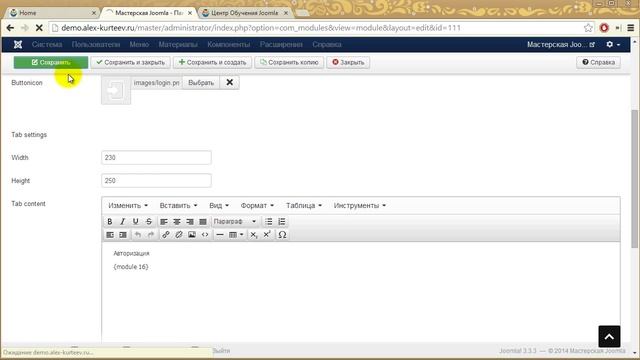Click the Joomla logo icon
This screenshot has height=360, width=640.
[18, 44]
